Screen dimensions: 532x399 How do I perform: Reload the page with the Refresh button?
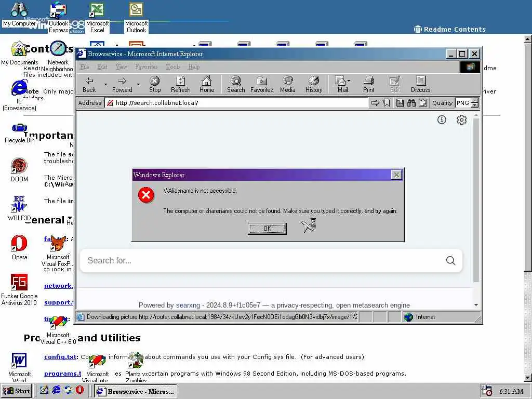click(x=180, y=84)
